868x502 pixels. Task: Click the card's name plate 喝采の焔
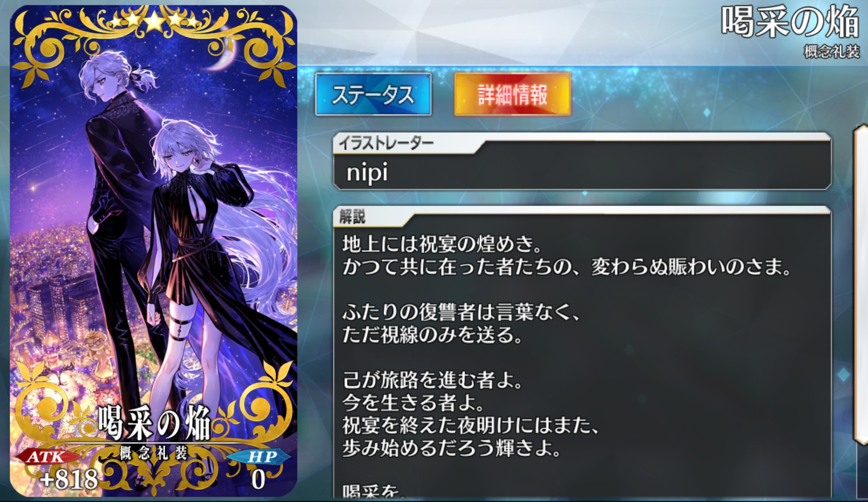154,423
